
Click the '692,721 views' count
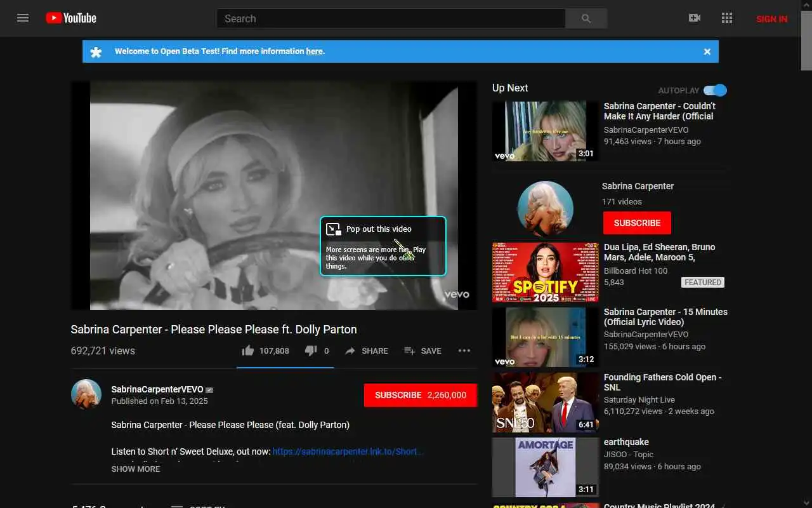point(103,351)
